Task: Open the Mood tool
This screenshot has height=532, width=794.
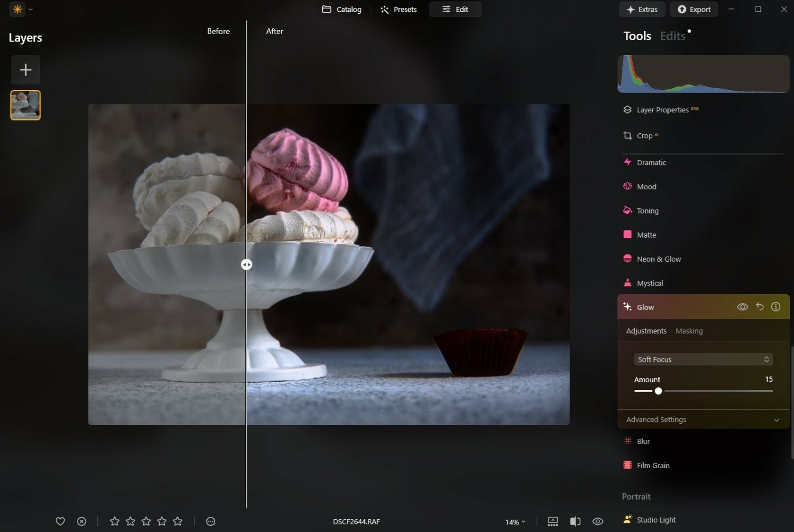Action: pos(646,186)
